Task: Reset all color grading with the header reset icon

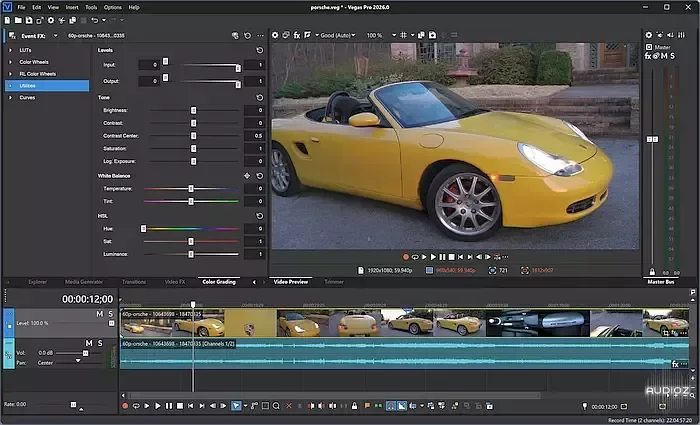Action: click(248, 36)
